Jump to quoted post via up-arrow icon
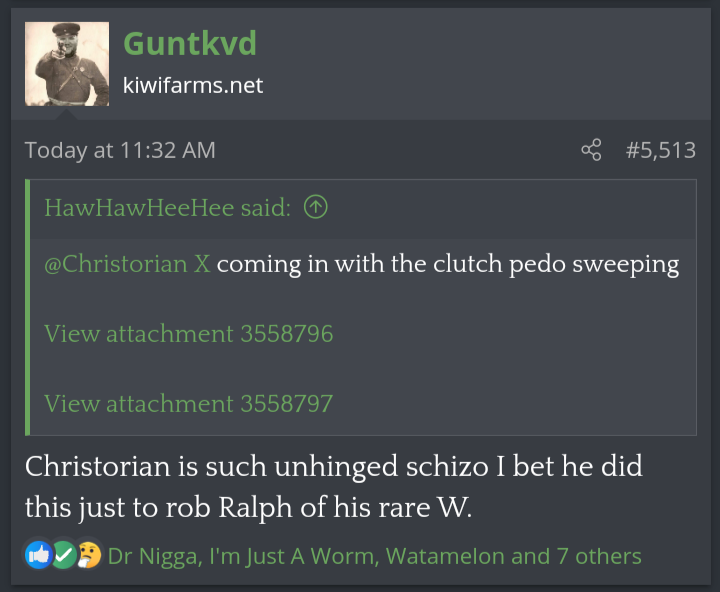This screenshot has width=720, height=592. 316,208
